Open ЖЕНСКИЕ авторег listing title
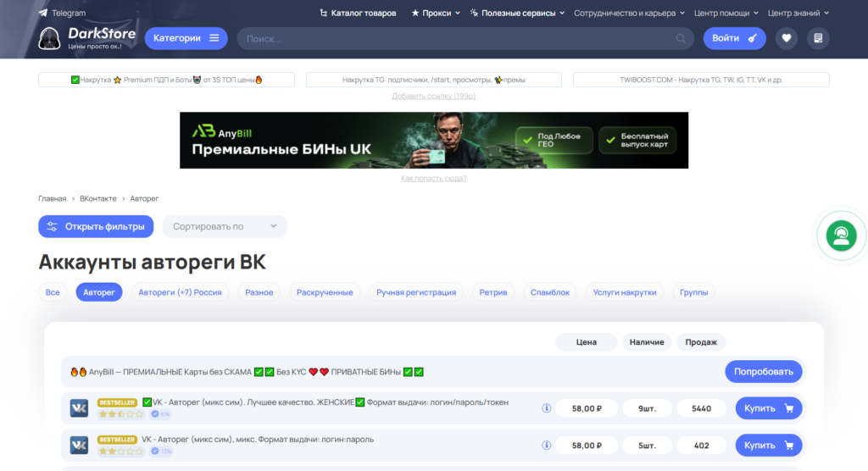868x471 pixels. pyautogui.click(x=325, y=402)
